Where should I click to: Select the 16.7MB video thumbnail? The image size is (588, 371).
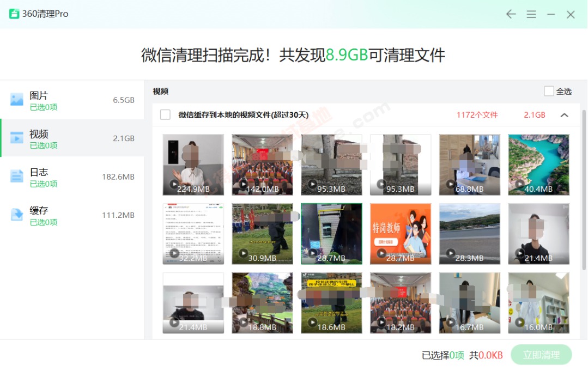(x=470, y=303)
